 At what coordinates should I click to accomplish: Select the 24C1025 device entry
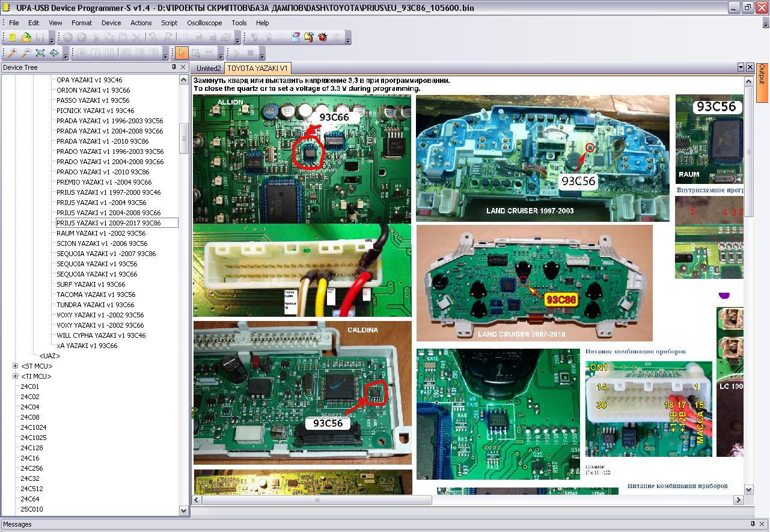[x=34, y=438]
